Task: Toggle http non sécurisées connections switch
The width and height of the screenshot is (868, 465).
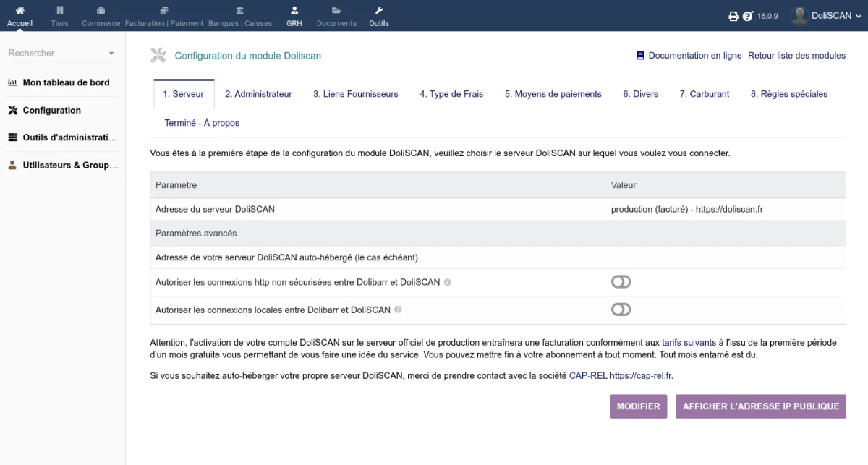Action: click(x=621, y=282)
